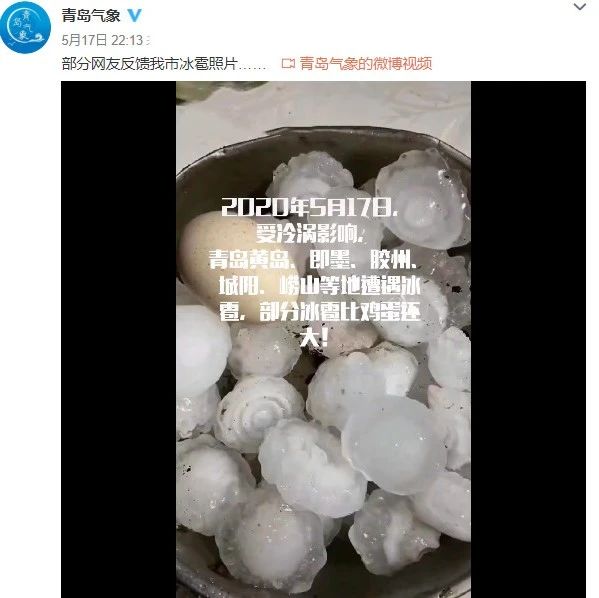Click the 受冷涡影响 caption line
This screenshot has height=598, width=599.
[308, 234]
